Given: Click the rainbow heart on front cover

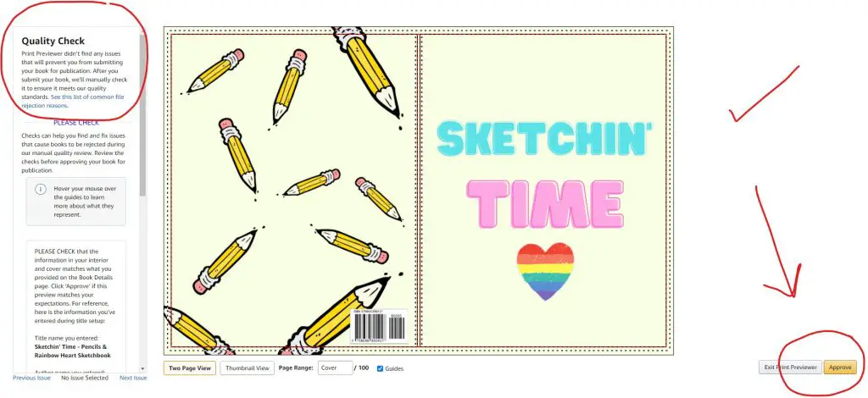Looking at the screenshot, I should (x=545, y=271).
